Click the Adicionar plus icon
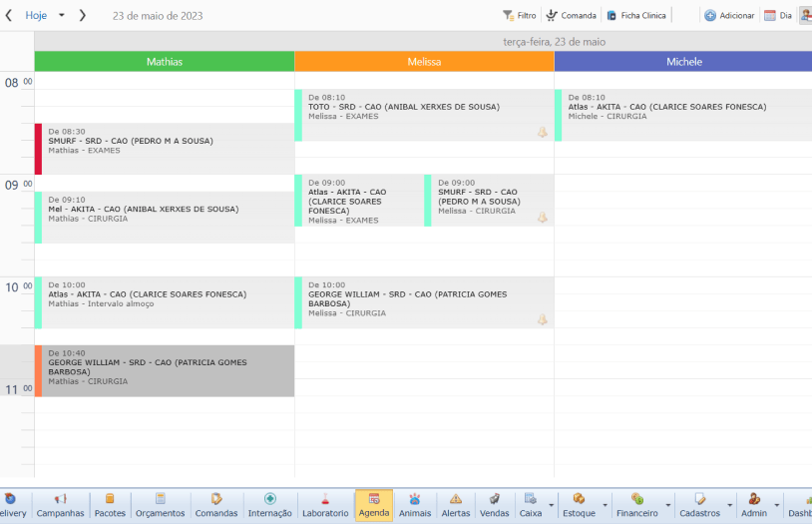This screenshot has width=812, height=524. pyautogui.click(x=710, y=16)
